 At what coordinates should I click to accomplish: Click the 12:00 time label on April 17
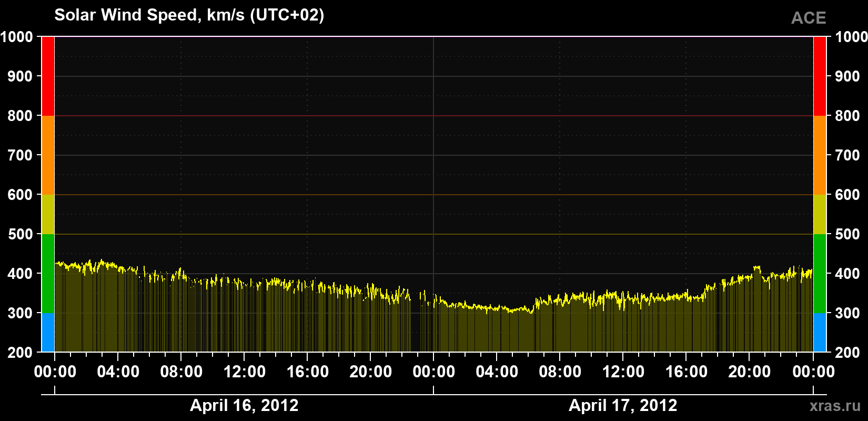point(623,372)
